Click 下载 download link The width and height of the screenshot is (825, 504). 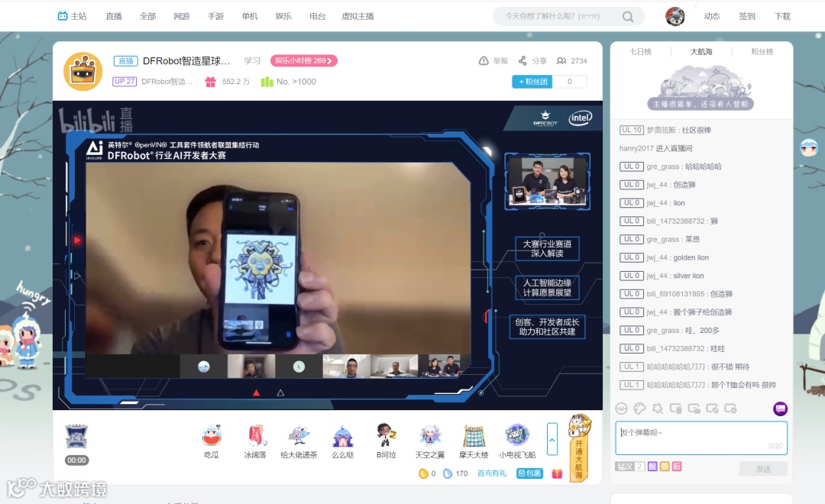point(782,16)
